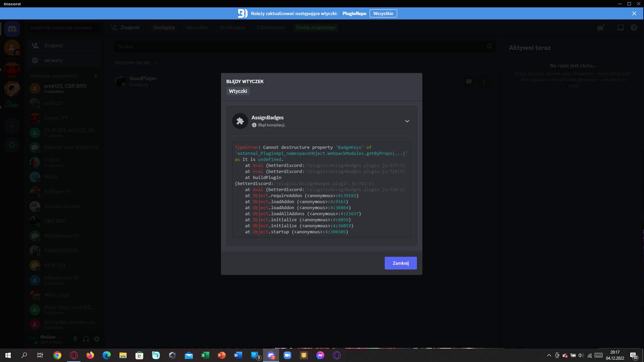This screenshot has height=362, width=644.
Task: Open Word from the taskbar
Action: pyautogui.click(x=238, y=355)
